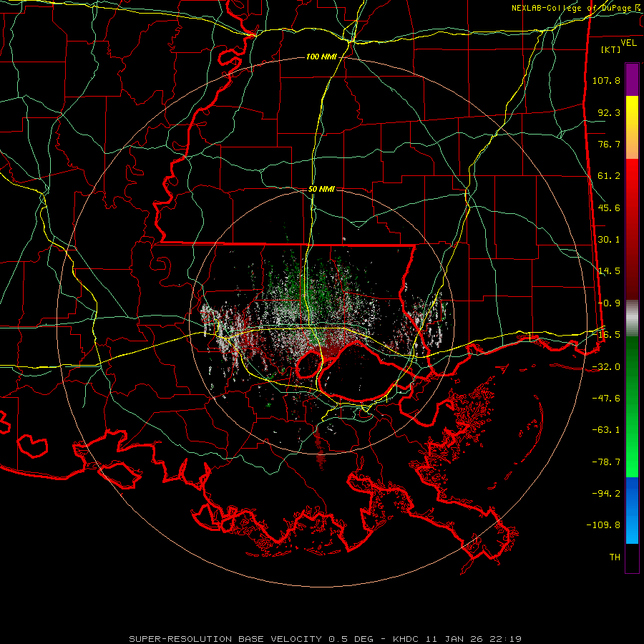Image resolution: width=644 pixels, height=644 pixels.
Task: Click the -32.0 velocity legend value
Action: click(606, 367)
